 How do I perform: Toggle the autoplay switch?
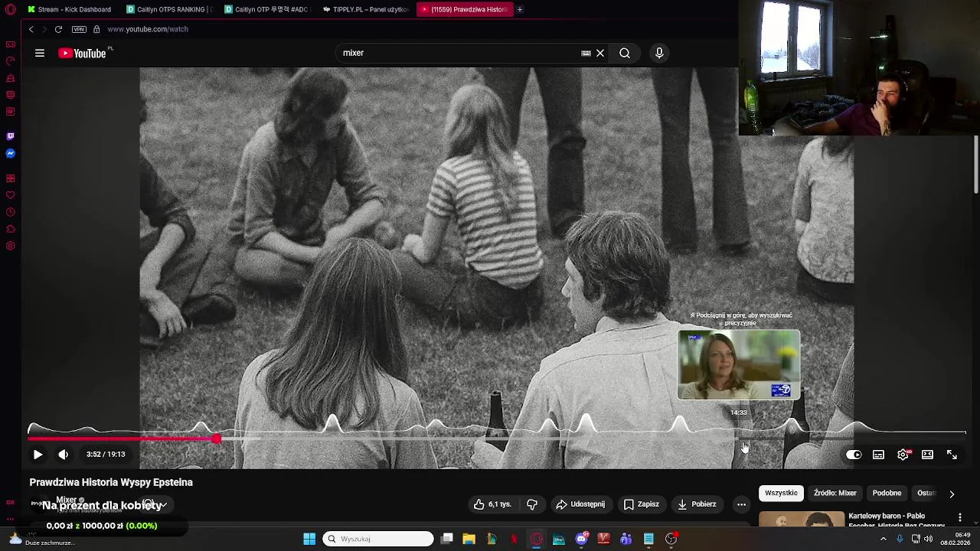point(854,455)
